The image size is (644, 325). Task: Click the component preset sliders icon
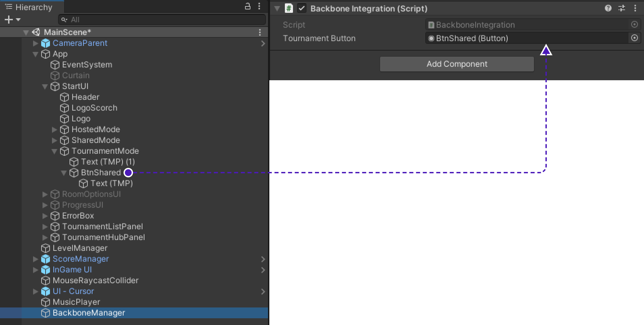pyautogui.click(x=621, y=8)
